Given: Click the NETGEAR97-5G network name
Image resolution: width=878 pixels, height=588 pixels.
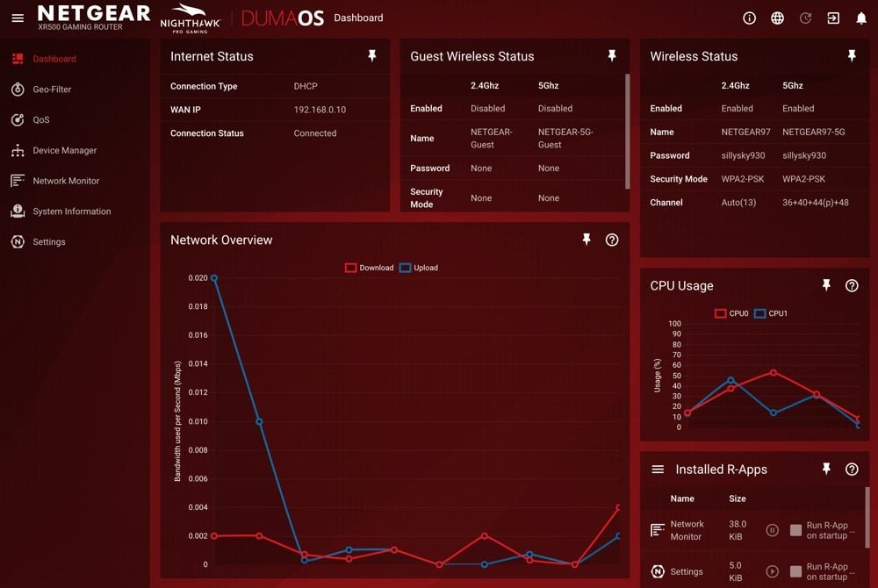Looking at the screenshot, I should pos(814,132).
